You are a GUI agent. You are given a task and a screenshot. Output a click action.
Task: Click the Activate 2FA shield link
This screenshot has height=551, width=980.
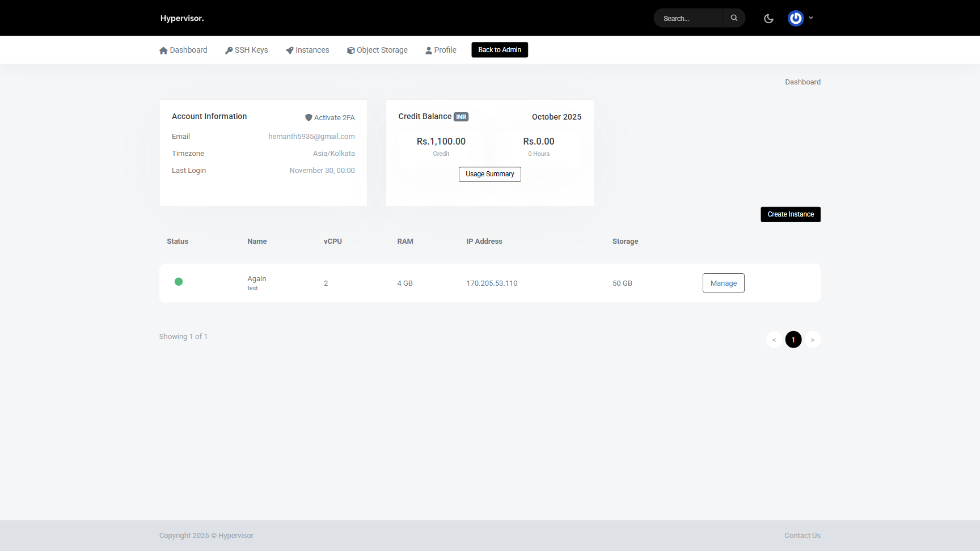[x=330, y=117]
